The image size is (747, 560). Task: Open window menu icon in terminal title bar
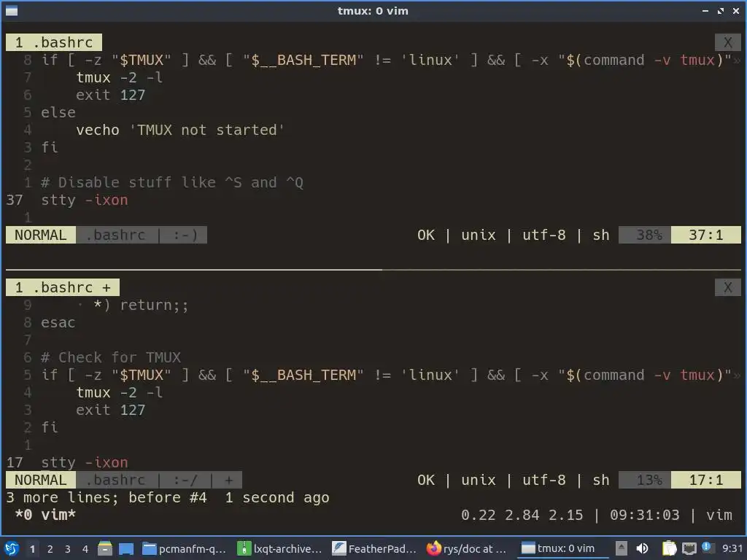(x=12, y=10)
